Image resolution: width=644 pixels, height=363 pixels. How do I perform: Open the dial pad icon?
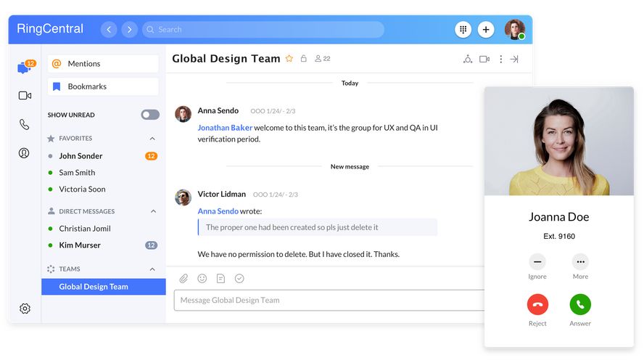[463, 30]
